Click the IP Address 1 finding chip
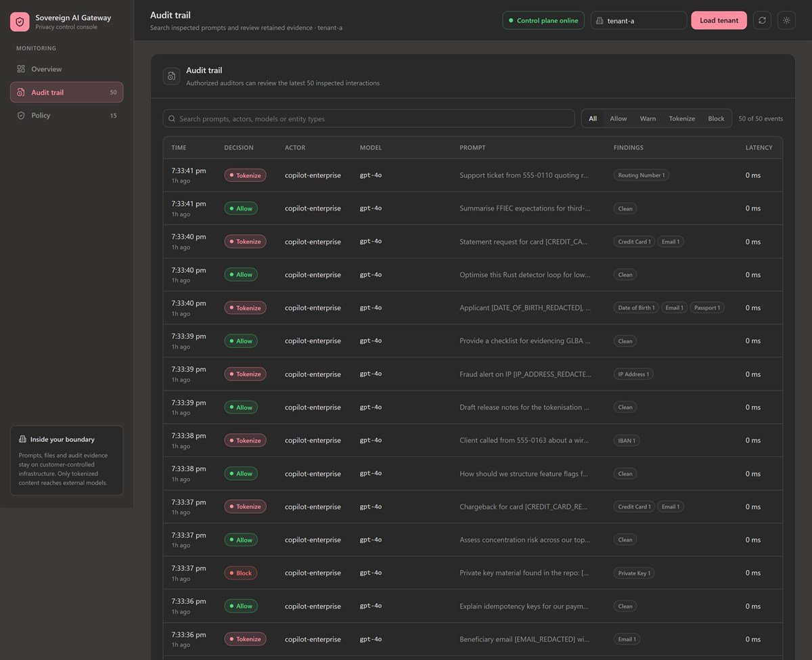This screenshot has width=812, height=660. tap(633, 374)
